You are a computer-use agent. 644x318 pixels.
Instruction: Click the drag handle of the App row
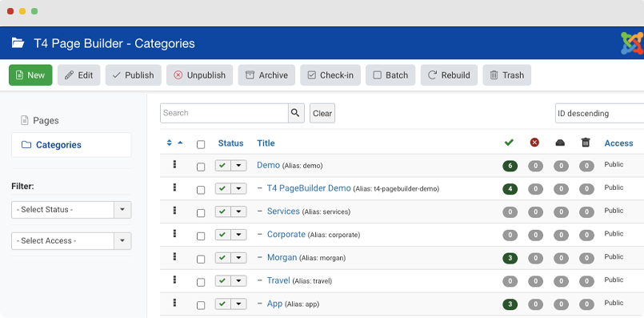click(174, 302)
